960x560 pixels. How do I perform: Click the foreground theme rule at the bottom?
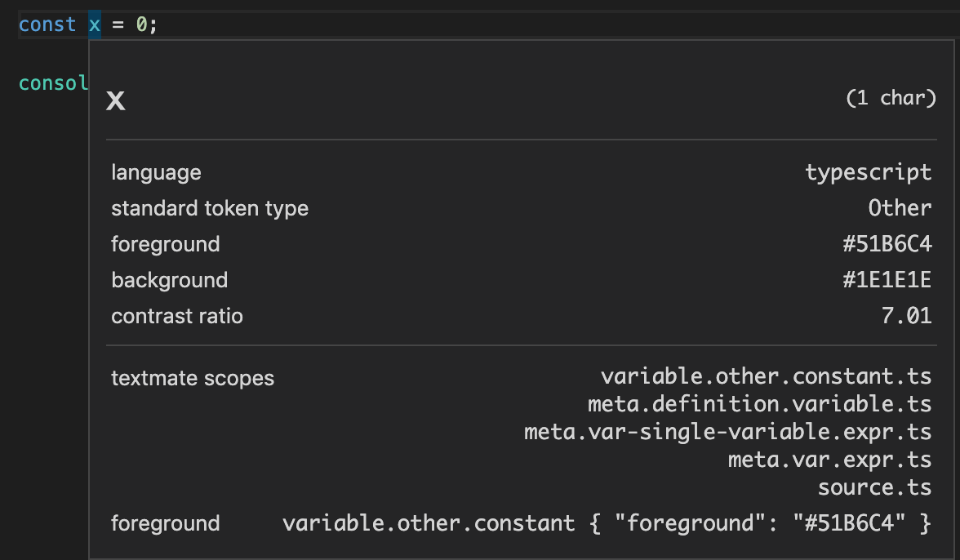pyautogui.click(x=606, y=523)
